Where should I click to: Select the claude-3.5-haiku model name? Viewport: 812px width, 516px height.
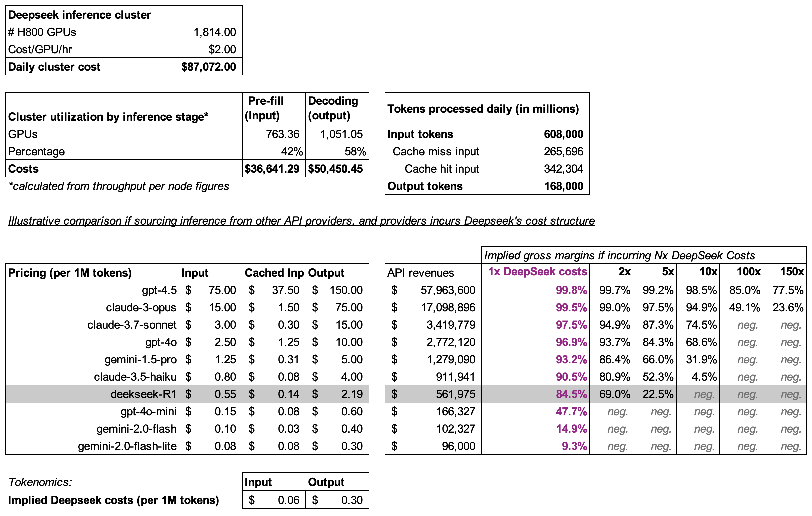[x=135, y=377]
